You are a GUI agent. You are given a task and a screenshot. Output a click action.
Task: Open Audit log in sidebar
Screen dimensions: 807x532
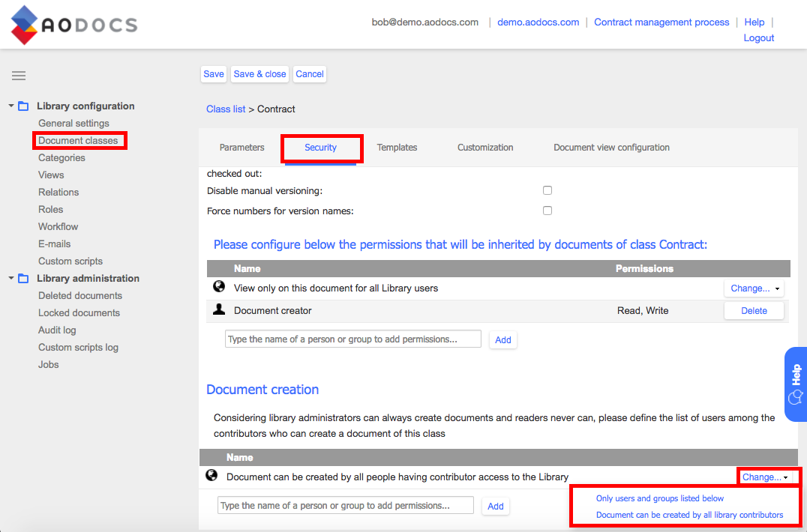click(57, 330)
